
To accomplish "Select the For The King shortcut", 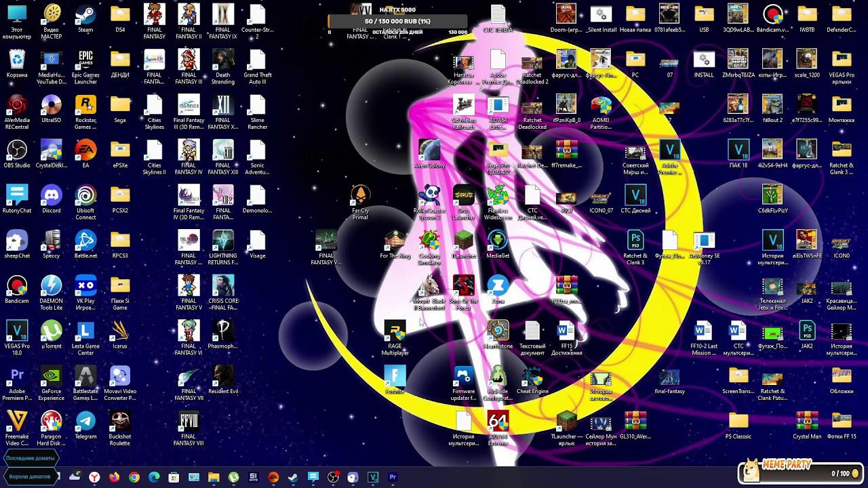I will pyautogui.click(x=395, y=244).
